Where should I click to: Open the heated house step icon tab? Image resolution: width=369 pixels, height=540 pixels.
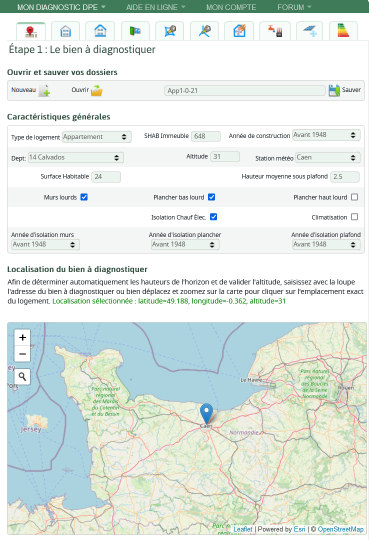239,31
